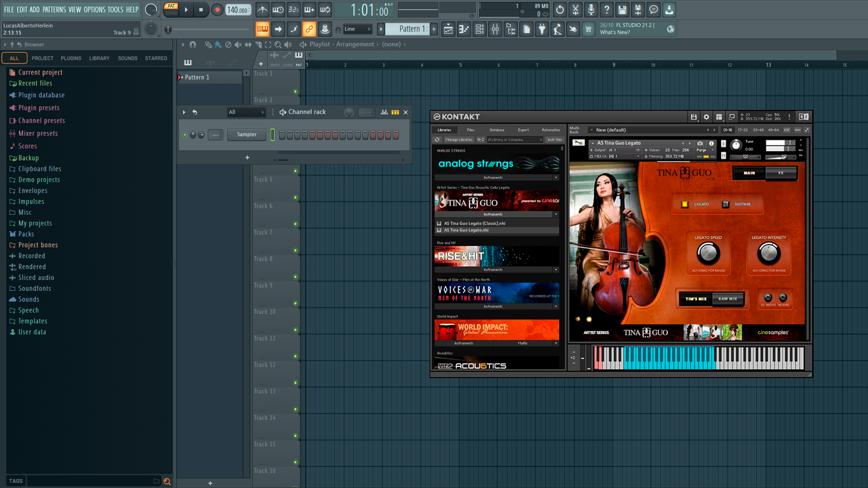Image resolution: width=868 pixels, height=488 pixels.
Task: Click the instrument info icon in Kontakt
Action: click(711, 144)
